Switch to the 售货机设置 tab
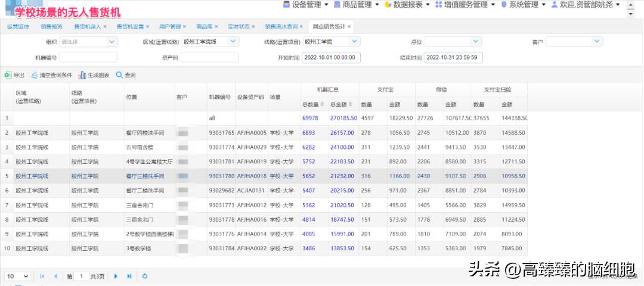644x286 pixels. coord(130,27)
